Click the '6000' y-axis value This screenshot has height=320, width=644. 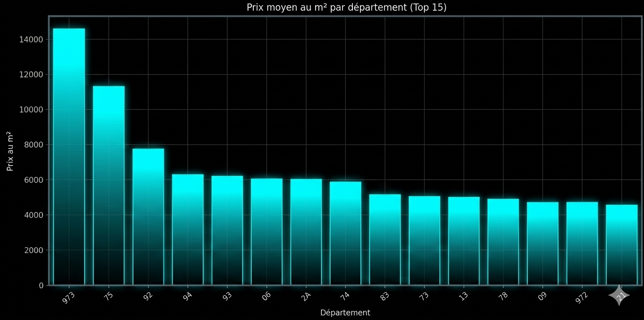click(x=33, y=180)
